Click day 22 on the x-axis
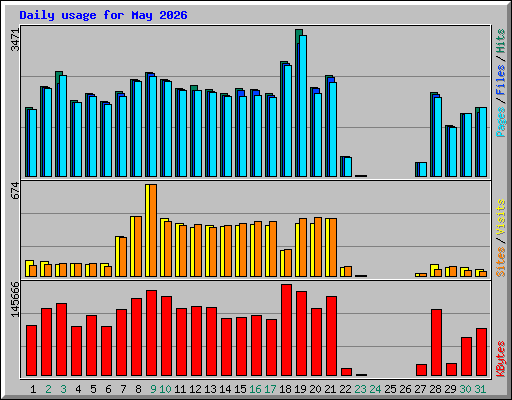This screenshot has height=400, width=512. (x=345, y=389)
